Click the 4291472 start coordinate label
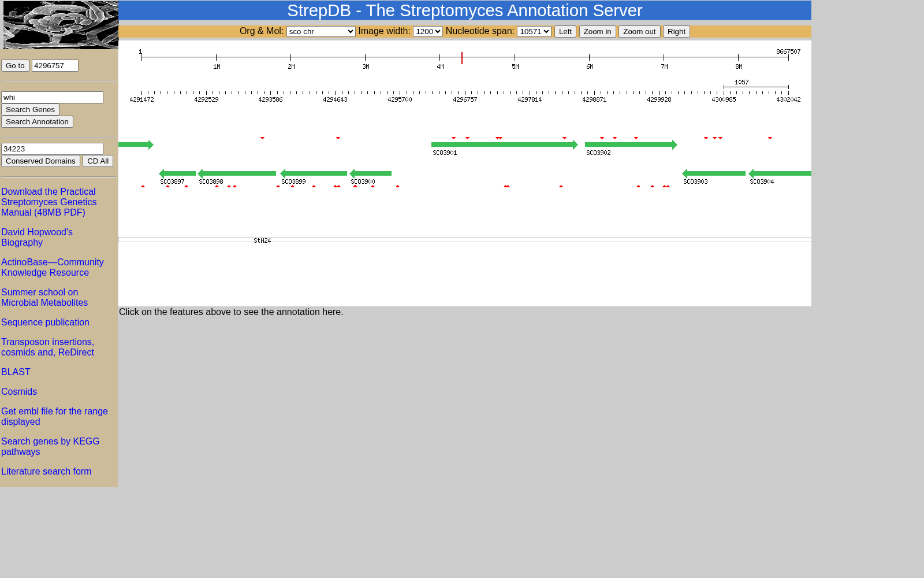924x578 pixels. (141, 99)
